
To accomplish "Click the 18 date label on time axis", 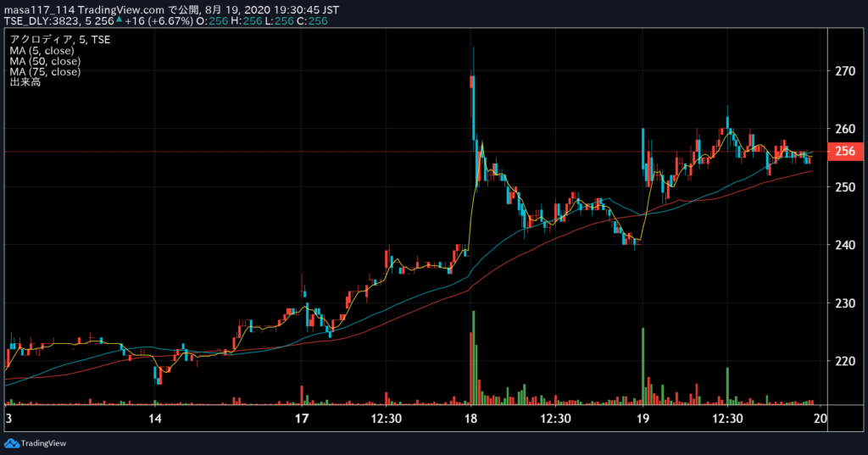I will coord(470,419).
